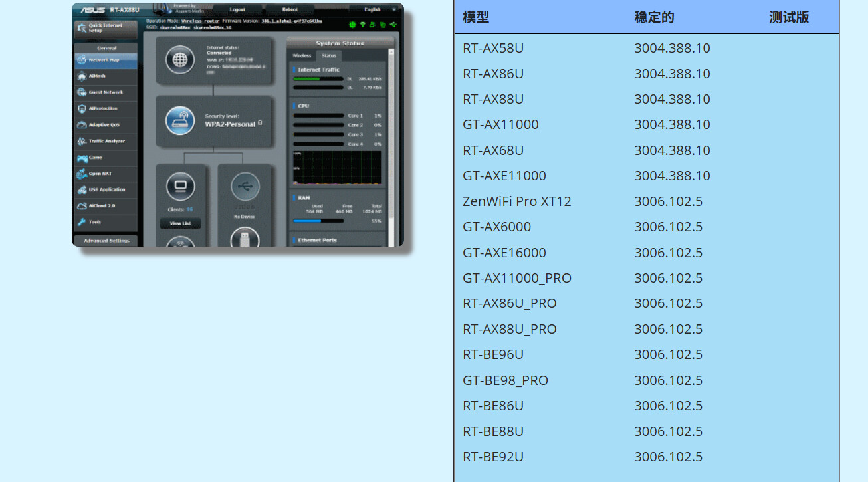Open AiProtection shield icon in sidebar

(x=82, y=108)
